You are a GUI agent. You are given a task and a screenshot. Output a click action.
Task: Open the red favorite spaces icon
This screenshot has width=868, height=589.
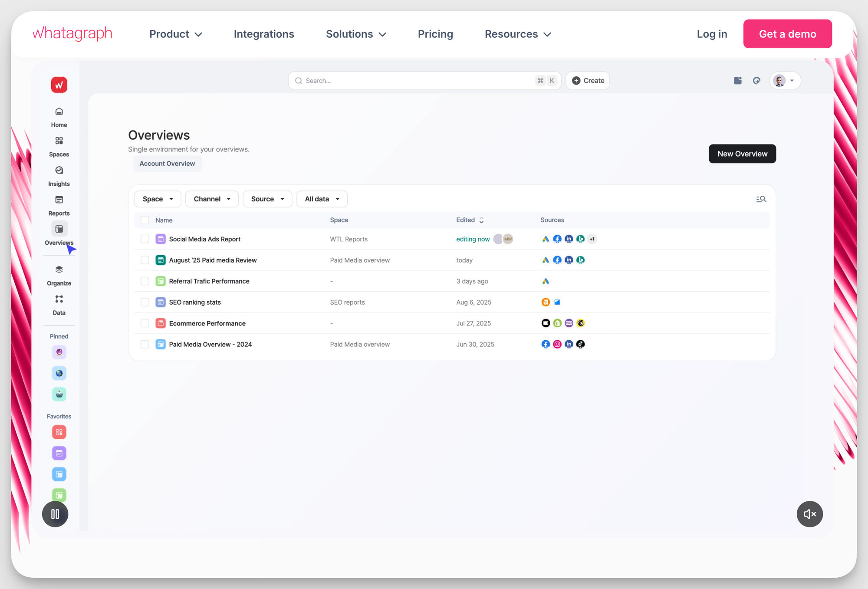[59, 432]
